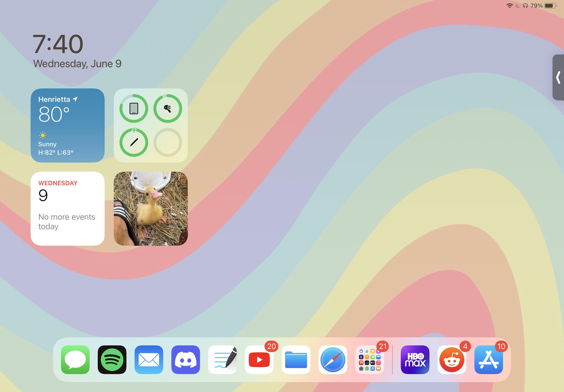Open Discord from the dock

click(x=186, y=359)
